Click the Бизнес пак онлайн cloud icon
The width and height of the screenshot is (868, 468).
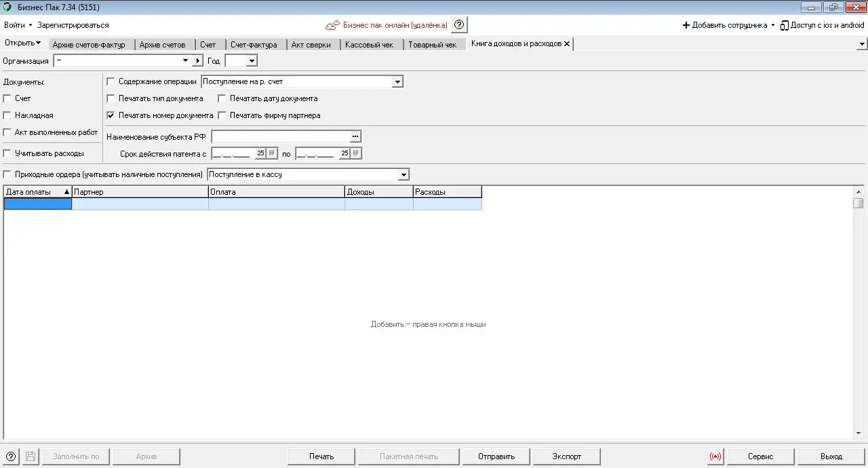(x=332, y=25)
